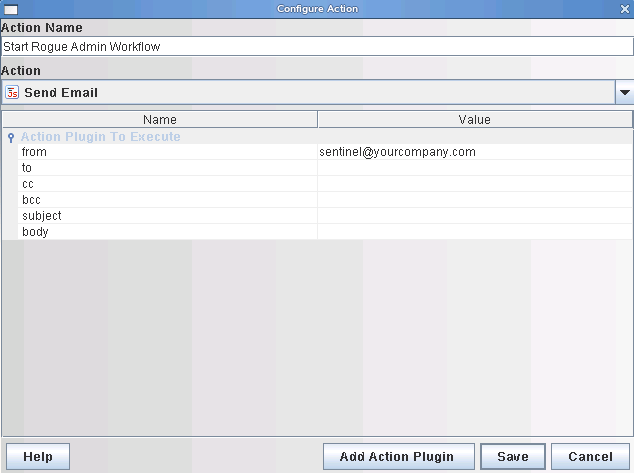Click the window menu icon in title bar
Viewport: 634px width, 473px height.
[x=11, y=9]
